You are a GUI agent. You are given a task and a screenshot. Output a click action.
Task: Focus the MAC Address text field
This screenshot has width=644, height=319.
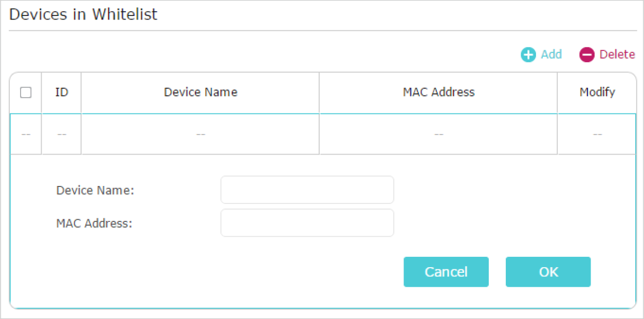click(307, 223)
